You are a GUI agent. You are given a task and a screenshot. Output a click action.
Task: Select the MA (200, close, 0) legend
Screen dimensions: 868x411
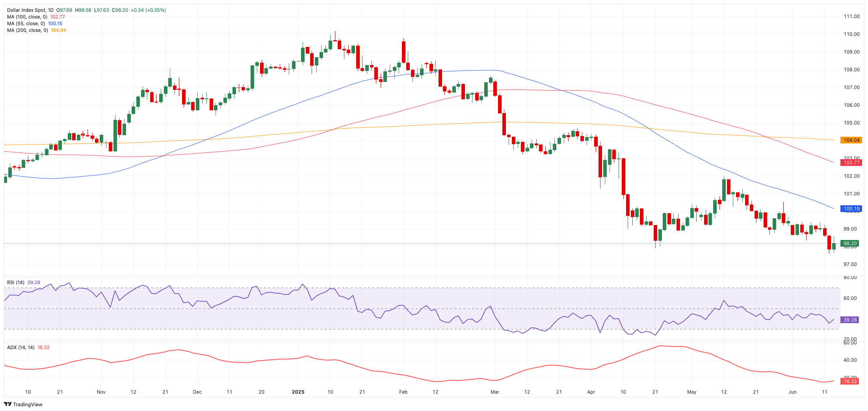28,30
